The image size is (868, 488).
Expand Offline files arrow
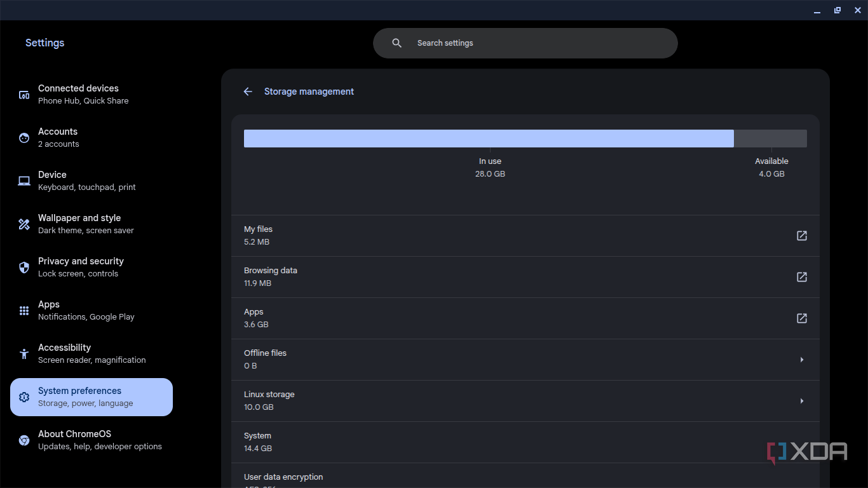tap(802, 360)
